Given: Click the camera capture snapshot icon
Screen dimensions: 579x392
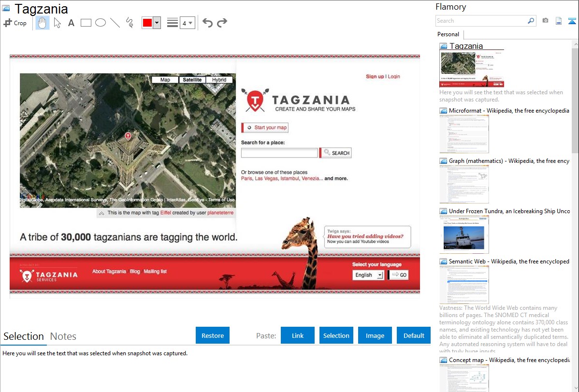Looking at the screenshot, I should 545,21.
